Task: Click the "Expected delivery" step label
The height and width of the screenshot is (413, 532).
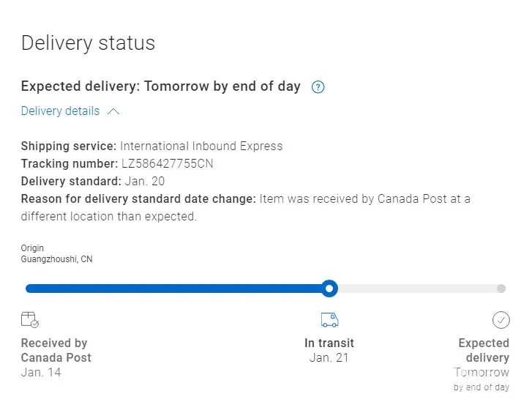Action: [484, 350]
